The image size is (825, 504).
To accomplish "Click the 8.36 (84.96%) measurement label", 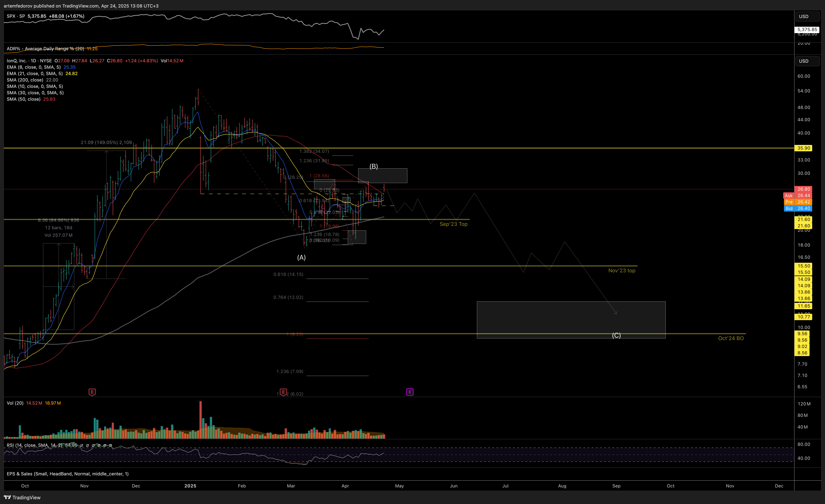I will (59, 220).
